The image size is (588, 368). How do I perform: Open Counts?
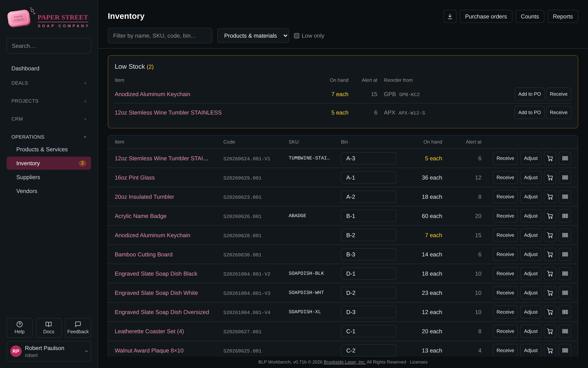pos(530,16)
